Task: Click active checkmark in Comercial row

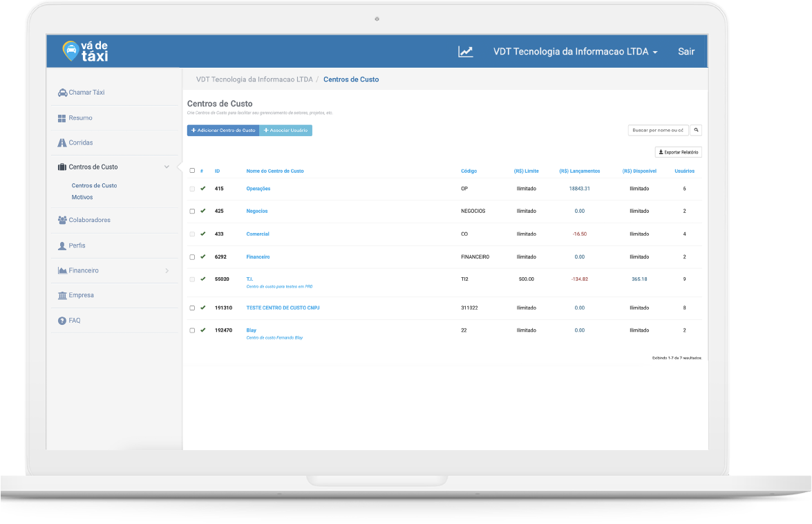Action: pos(203,234)
